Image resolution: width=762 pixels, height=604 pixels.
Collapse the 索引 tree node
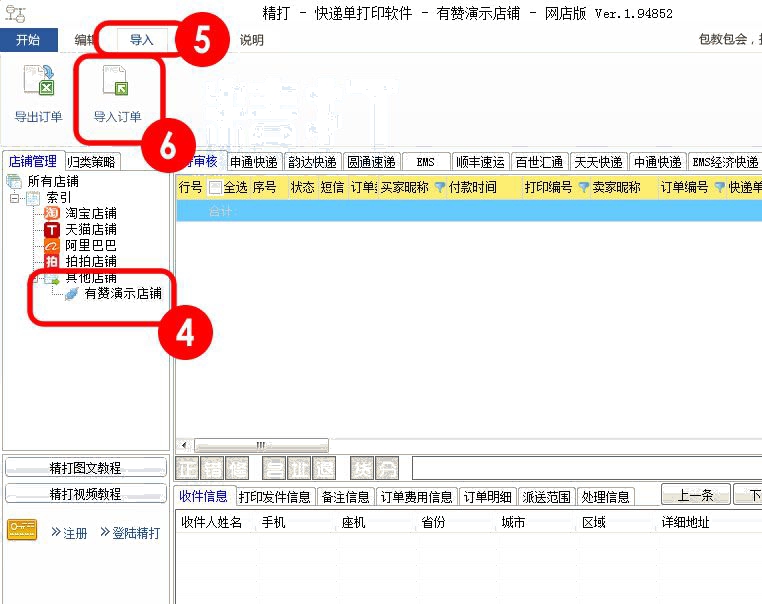[x=16, y=198]
